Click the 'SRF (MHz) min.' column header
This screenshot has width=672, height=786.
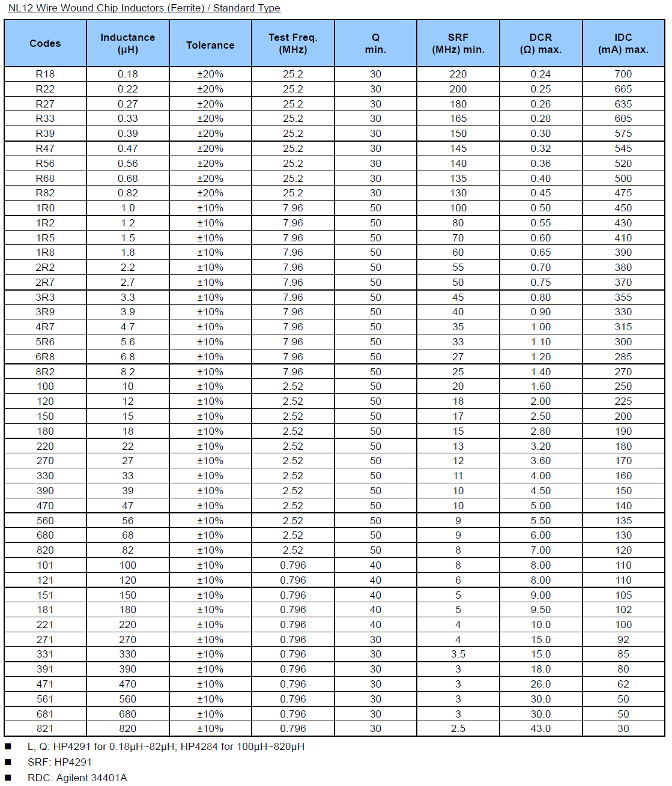(x=458, y=43)
